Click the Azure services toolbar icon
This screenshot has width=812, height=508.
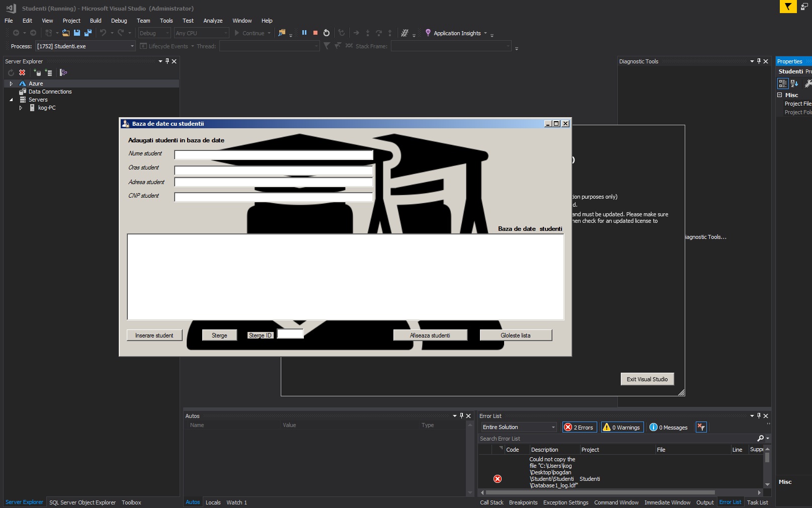[x=63, y=72]
